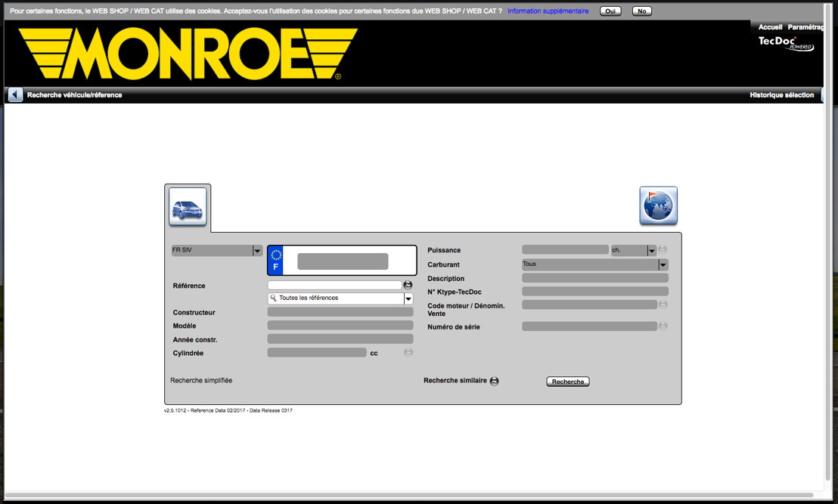
Task: Click the Modèle field
Action: 340,325
